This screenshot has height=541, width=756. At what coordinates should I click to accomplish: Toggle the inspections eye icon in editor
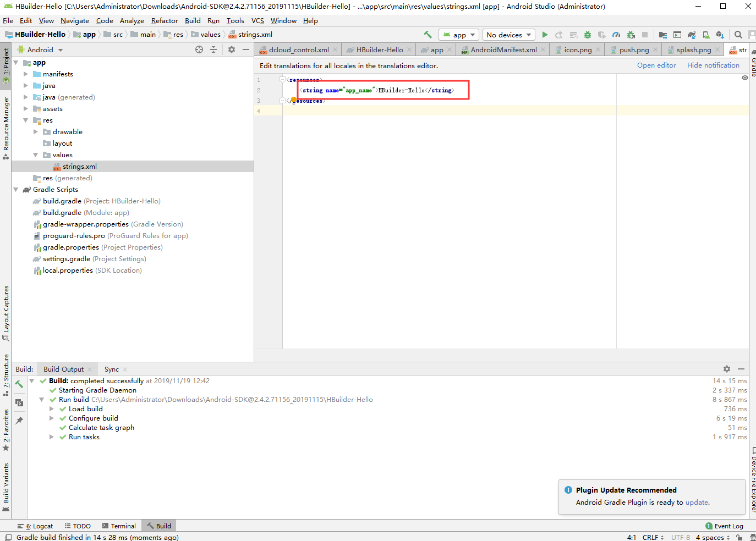click(x=744, y=78)
